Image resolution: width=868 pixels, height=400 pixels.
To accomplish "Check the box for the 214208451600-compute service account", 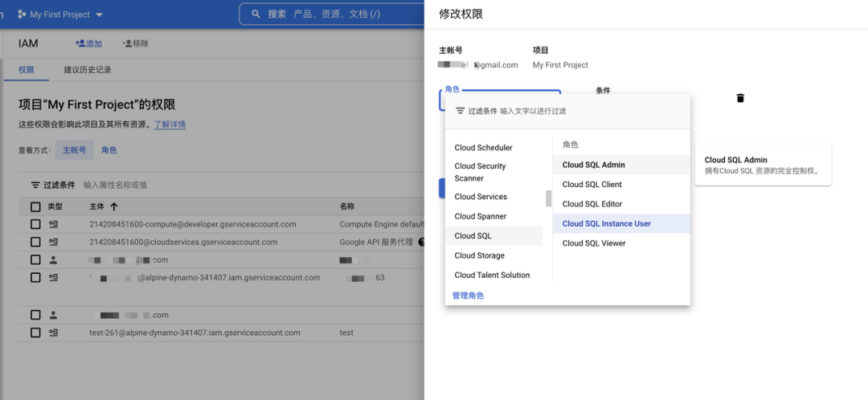I will coord(35,224).
